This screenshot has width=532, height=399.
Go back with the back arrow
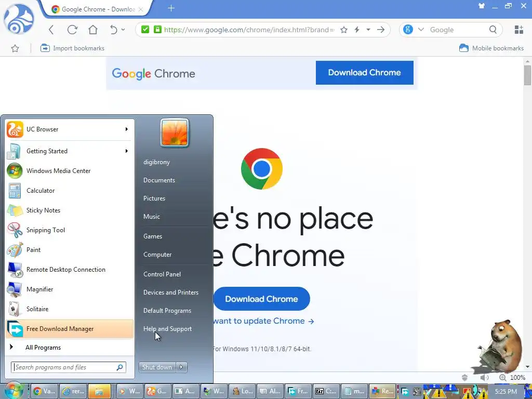[51, 30]
